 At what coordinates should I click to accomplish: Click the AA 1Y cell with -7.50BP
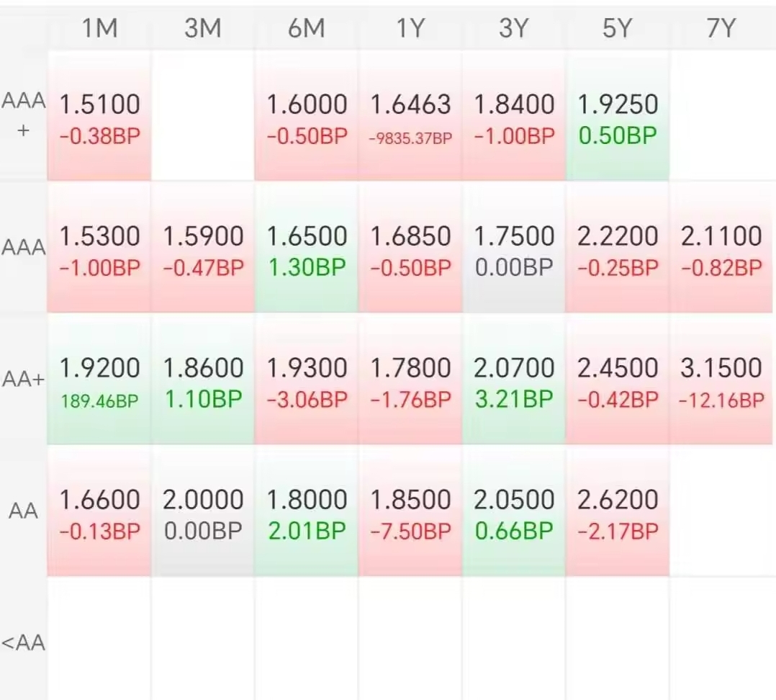click(x=410, y=513)
